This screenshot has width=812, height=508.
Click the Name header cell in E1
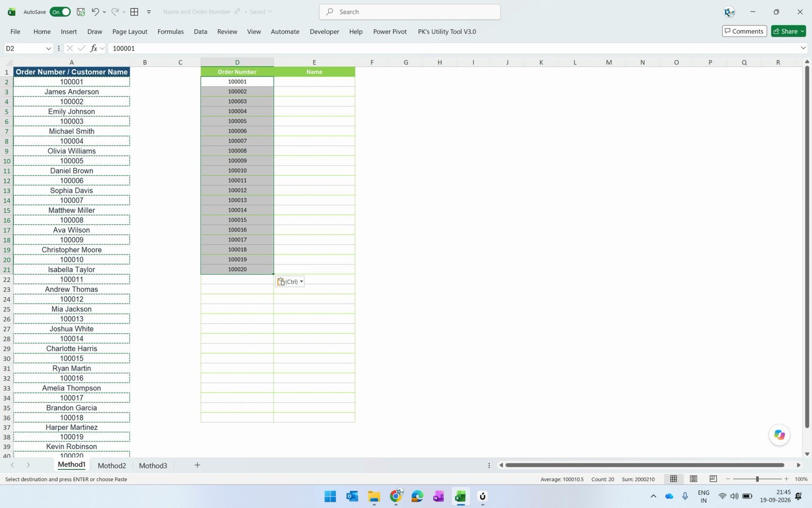coord(314,72)
